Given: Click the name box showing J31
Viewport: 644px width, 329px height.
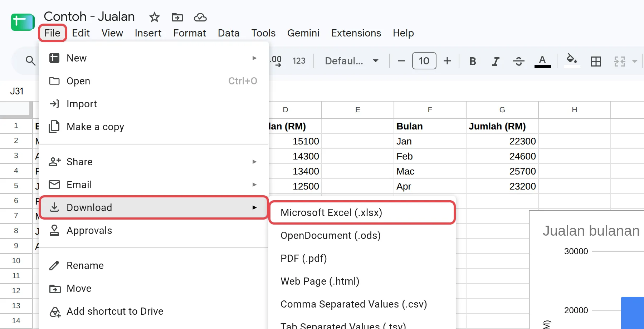Looking at the screenshot, I should click(x=17, y=91).
